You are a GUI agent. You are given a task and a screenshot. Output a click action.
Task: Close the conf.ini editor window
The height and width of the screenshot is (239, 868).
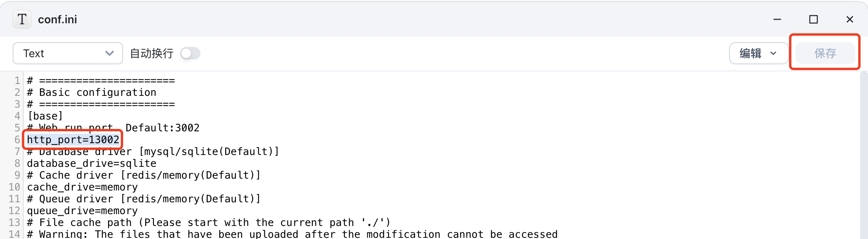tap(850, 19)
